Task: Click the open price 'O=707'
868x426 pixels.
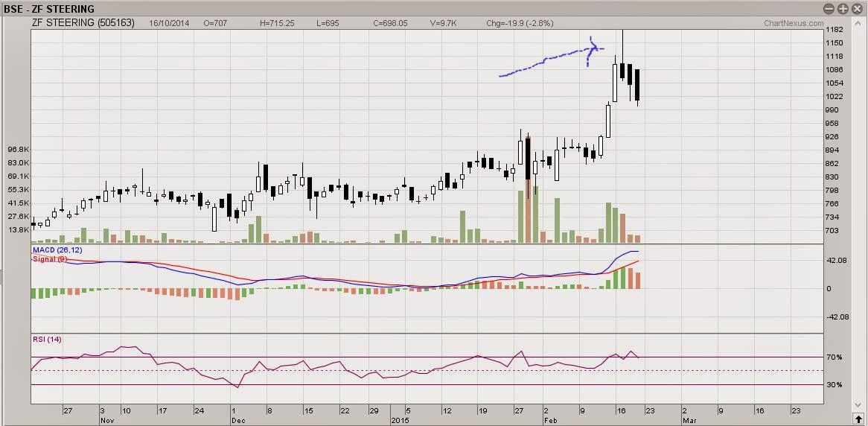Action: pos(215,24)
